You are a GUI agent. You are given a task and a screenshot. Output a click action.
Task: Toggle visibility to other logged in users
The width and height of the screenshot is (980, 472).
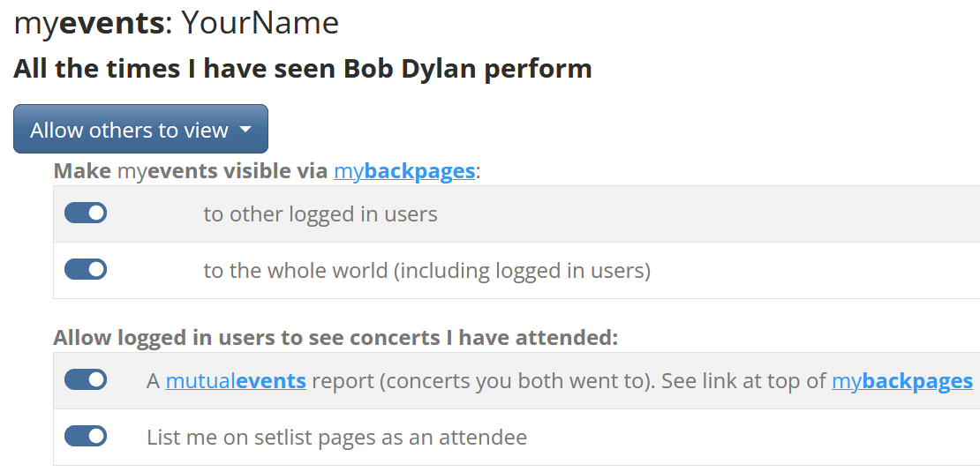tap(86, 214)
